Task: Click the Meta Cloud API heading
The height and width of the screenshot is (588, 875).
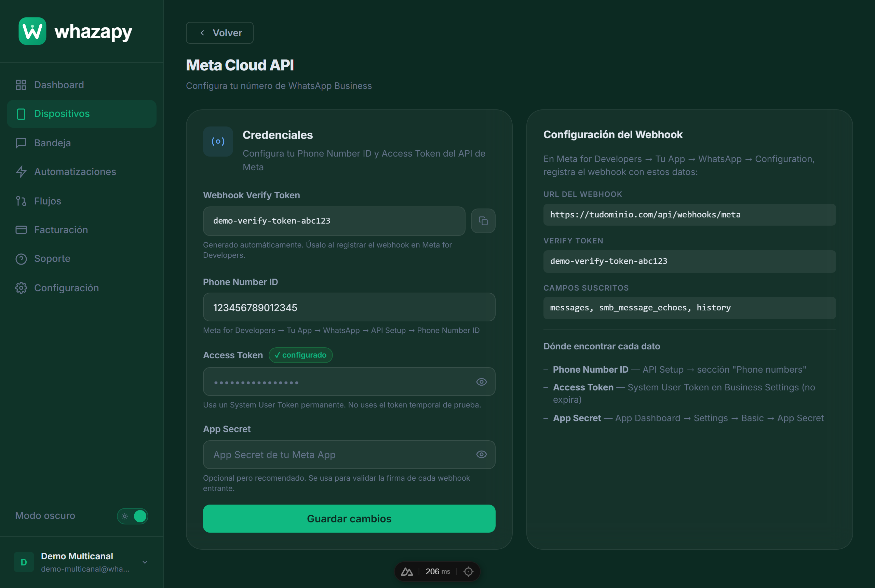Action: (x=240, y=65)
